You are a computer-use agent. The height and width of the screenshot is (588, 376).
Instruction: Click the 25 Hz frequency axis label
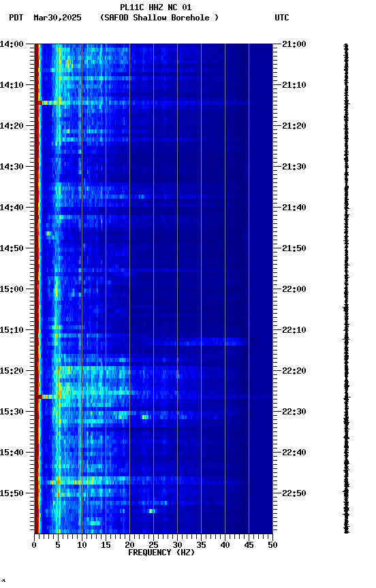153,545
